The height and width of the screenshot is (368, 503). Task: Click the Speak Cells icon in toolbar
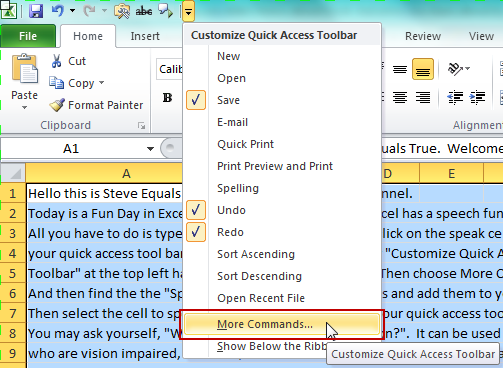coord(165,11)
